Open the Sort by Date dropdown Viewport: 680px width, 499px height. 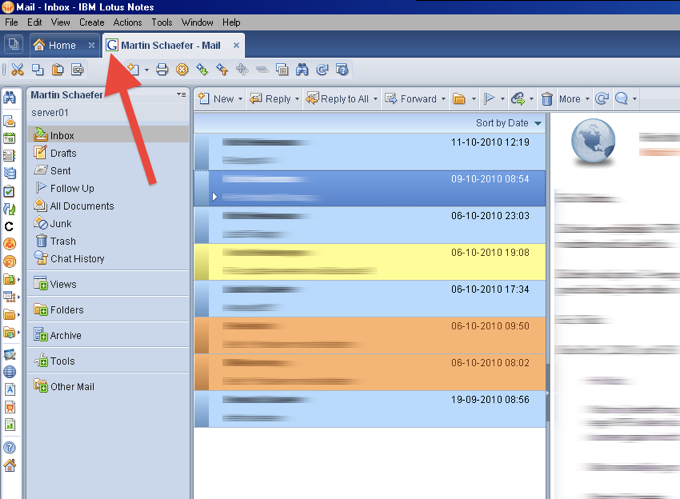coord(510,123)
